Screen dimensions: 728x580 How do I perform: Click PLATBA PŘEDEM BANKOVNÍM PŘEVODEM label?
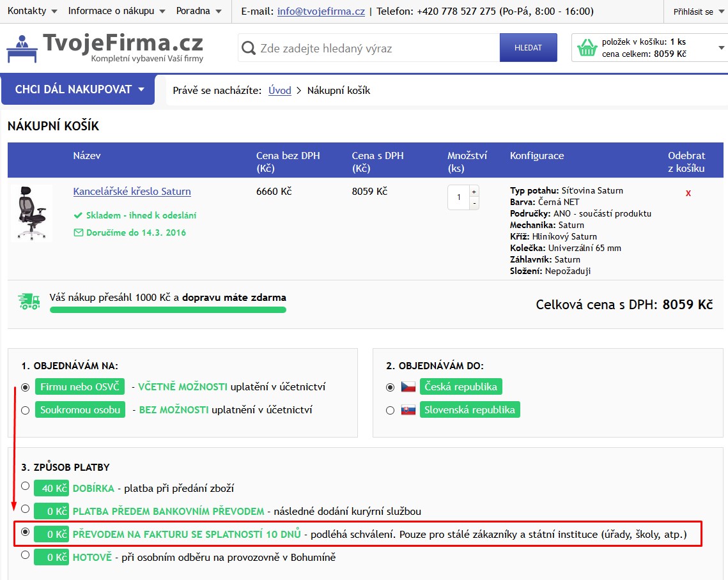point(168,511)
